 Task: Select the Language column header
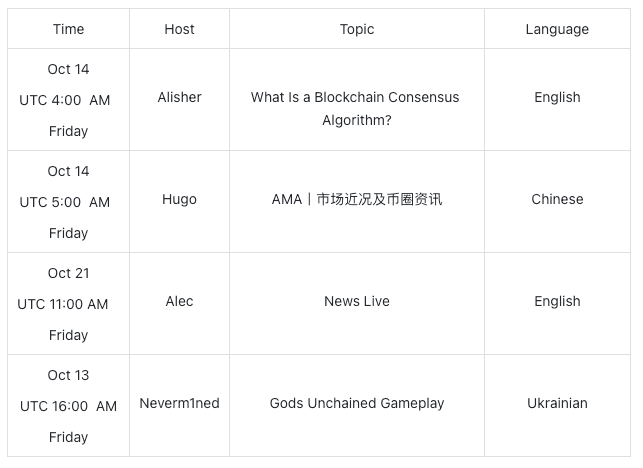pyautogui.click(x=557, y=29)
